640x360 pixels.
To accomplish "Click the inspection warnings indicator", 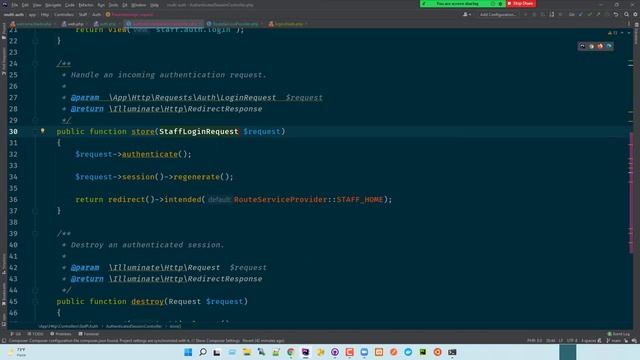I will point(613,33).
